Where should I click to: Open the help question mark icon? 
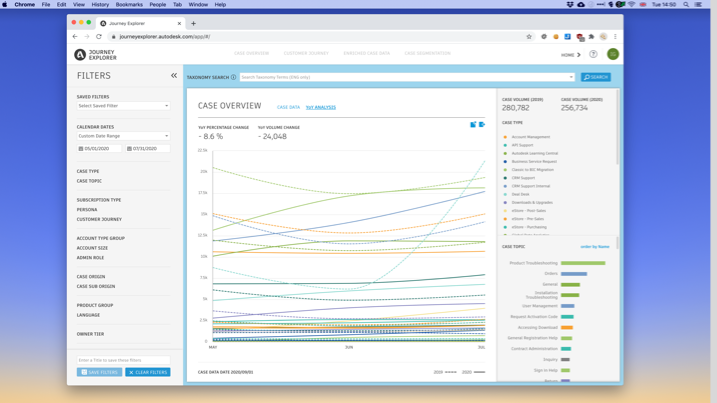593,54
